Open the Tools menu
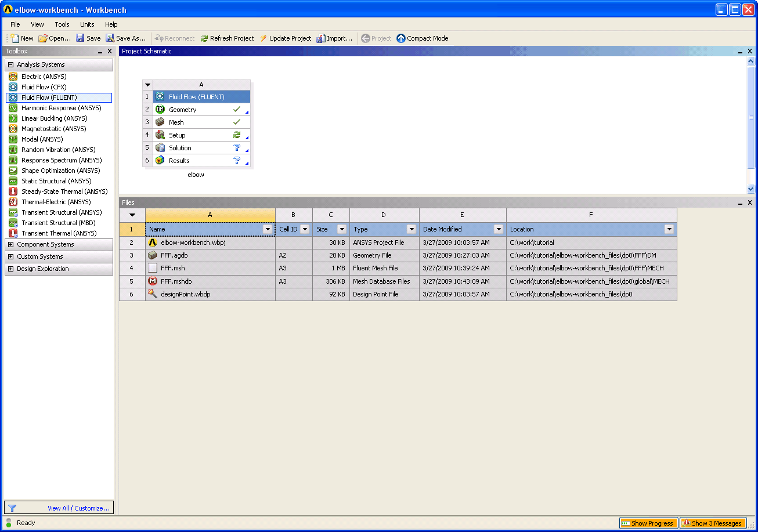This screenshot has height=532, width=758. point(62,24)
